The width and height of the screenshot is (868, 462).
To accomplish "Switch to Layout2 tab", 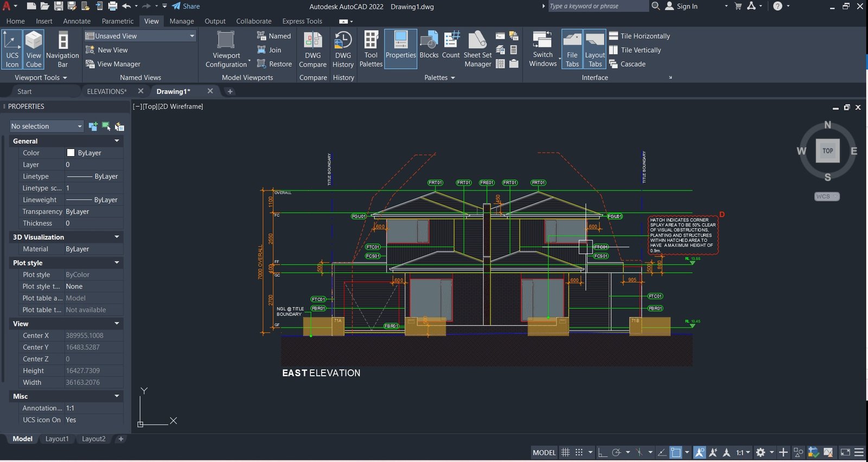I will pos(94,439).
